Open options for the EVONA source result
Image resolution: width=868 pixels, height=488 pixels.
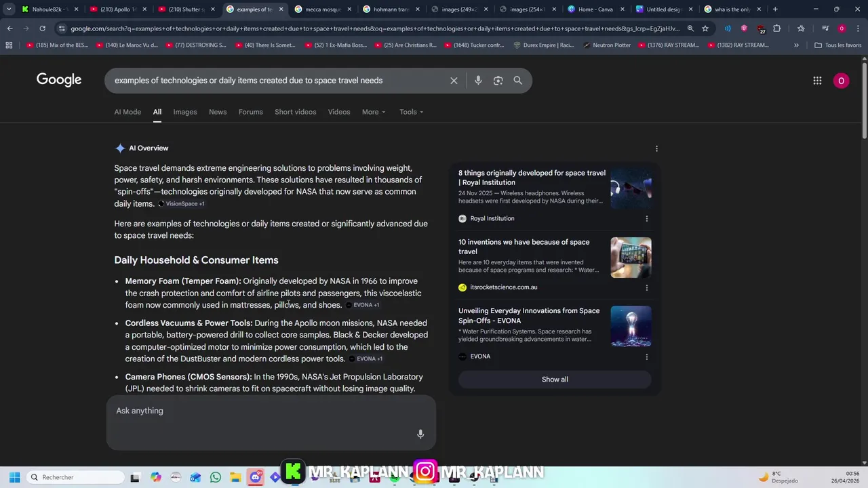tap(646, 357)
